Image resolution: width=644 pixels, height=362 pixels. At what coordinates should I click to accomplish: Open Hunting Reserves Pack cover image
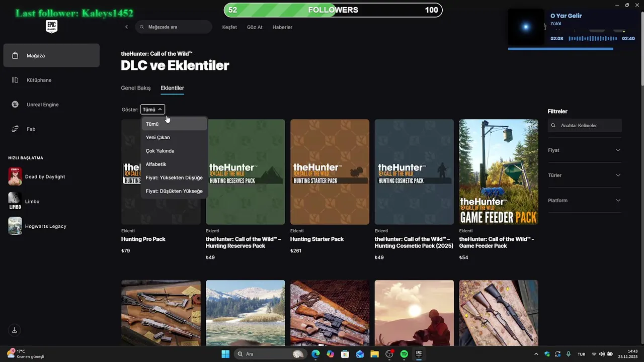tap(247, 172)
